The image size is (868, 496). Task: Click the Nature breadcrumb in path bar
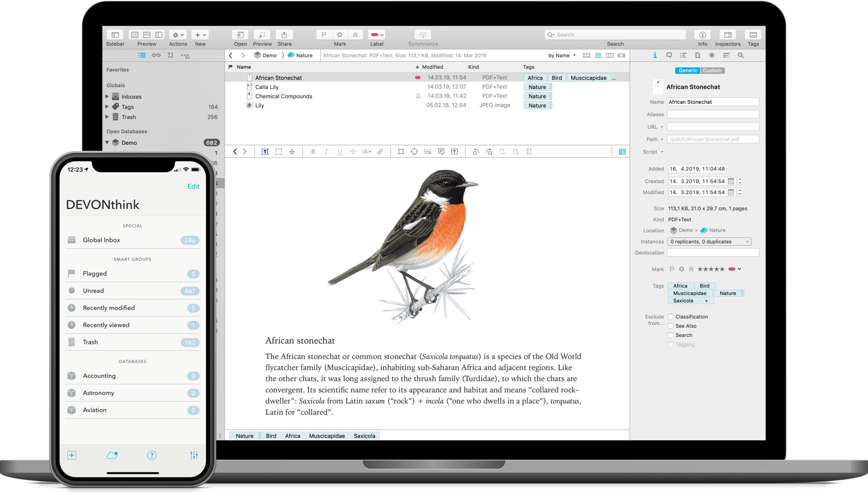pos(300,55)
